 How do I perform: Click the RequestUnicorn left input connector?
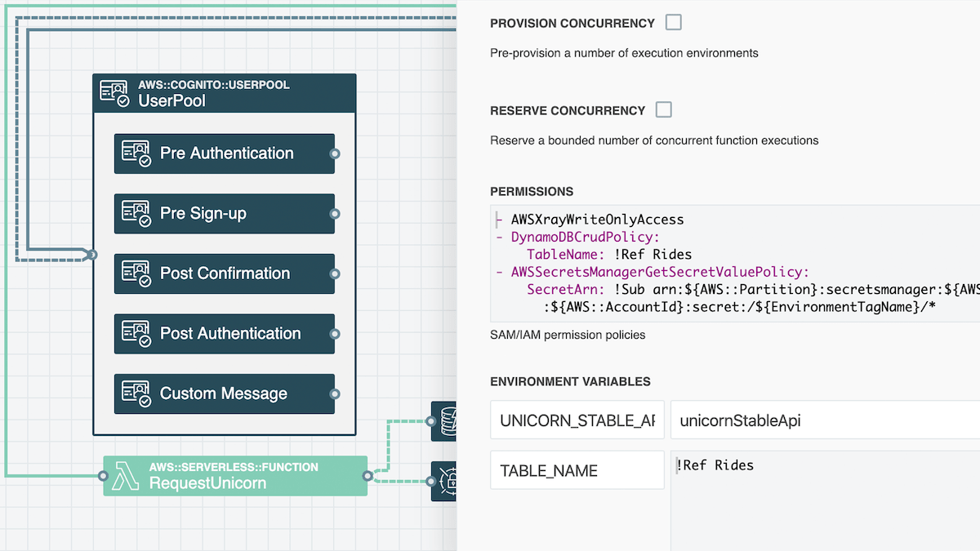pyautogui.click(x=104, y=476)
